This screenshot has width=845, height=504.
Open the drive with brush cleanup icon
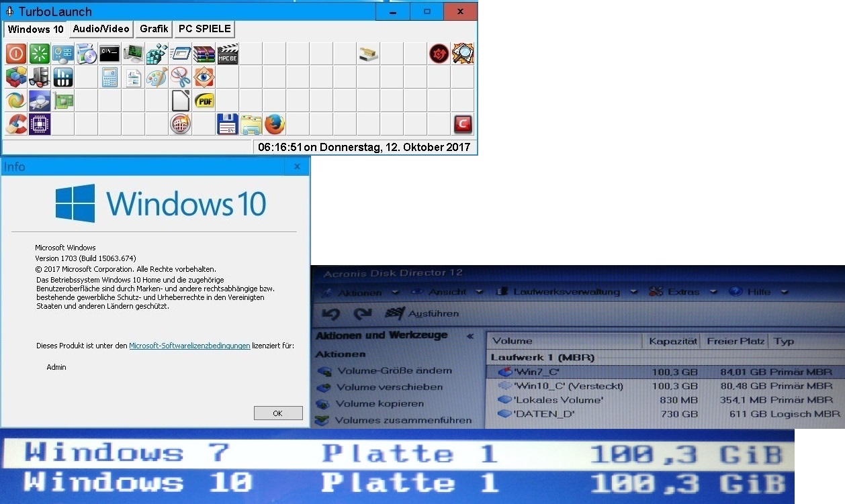[x=368, y=54]
